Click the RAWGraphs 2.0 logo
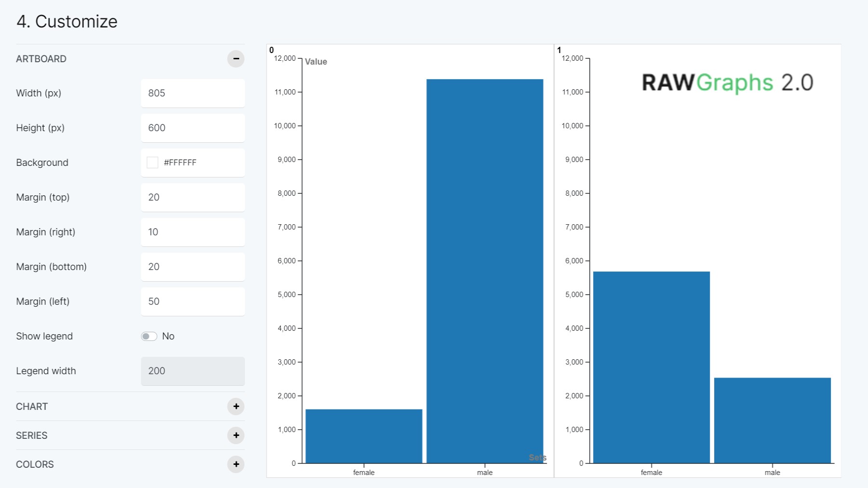This screenshot has height=488, width=868. point(727,82)
